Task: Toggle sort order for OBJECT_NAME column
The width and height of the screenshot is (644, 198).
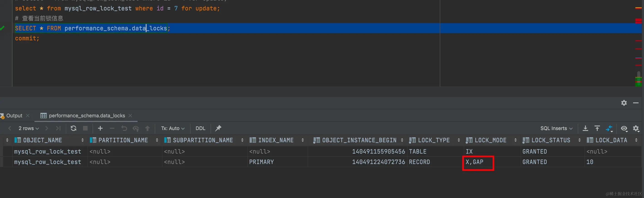Action: pyautogui.click(x=83, y=140)
